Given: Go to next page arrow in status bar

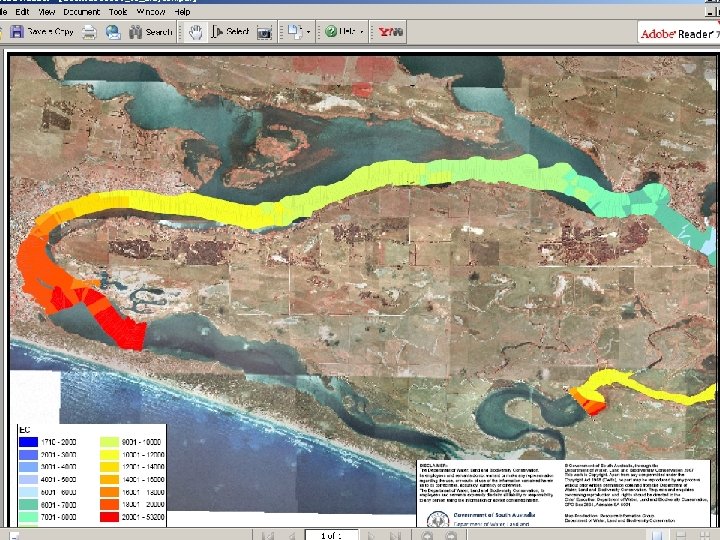Looking at the screenshot, I should coord(370,535).
